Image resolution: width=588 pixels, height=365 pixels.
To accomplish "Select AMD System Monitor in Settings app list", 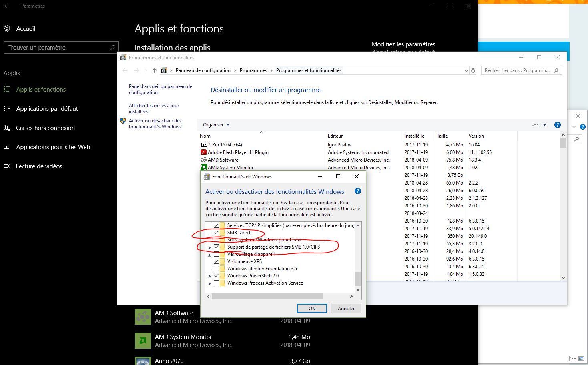I will coord(223,341).
